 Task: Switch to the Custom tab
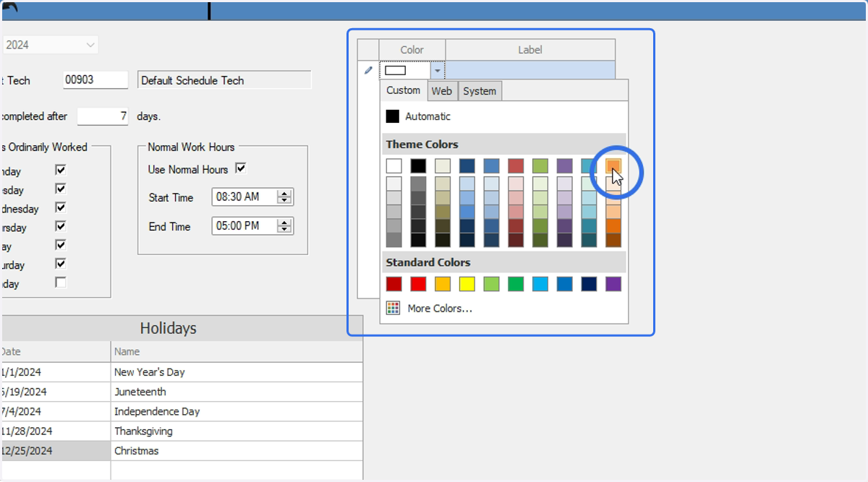[x=403, y=90]
